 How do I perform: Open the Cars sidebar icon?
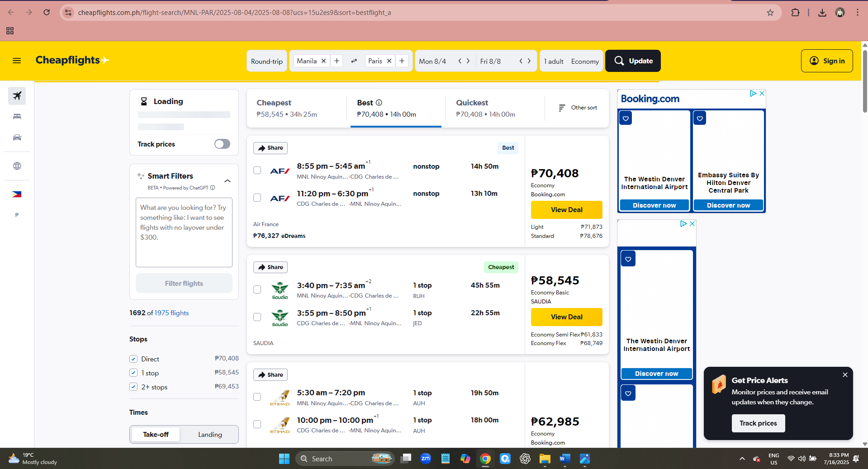coord(17,137)
